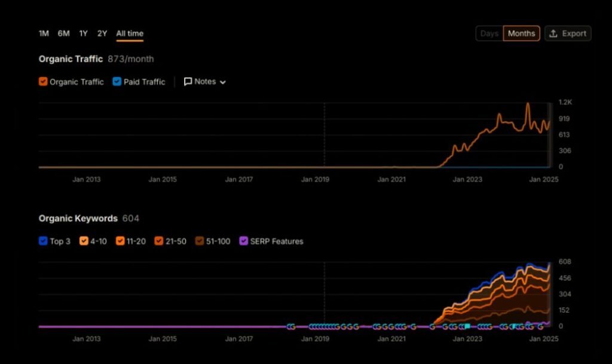
Task: Expand the Notes dropdown chevron
Action: tap(223, 82)
